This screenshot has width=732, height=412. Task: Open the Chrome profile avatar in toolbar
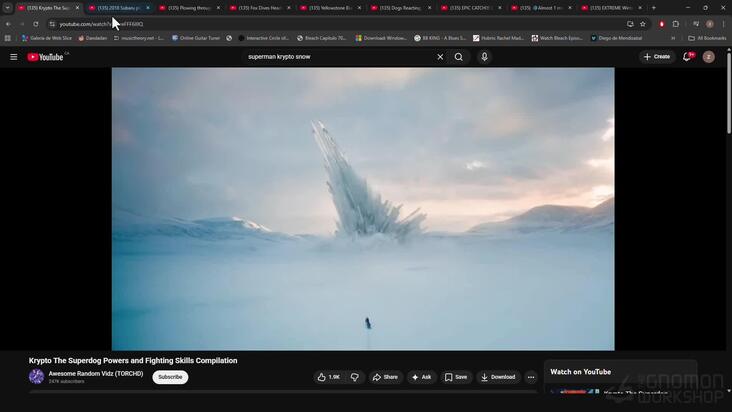710,24
